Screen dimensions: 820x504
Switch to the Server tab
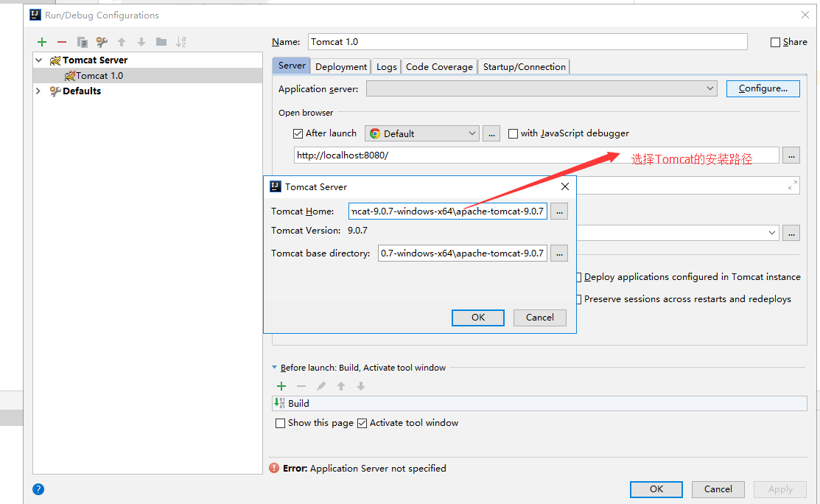point(291,66)
